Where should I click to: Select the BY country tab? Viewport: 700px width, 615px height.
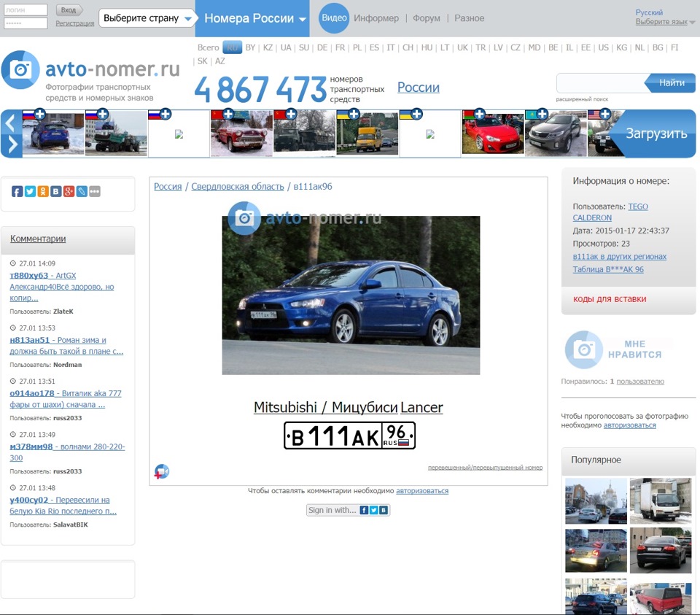(250, 48)
